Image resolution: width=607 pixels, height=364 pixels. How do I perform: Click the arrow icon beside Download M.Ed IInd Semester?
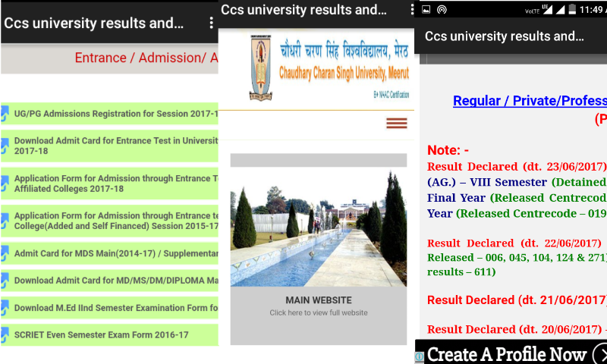5,308
